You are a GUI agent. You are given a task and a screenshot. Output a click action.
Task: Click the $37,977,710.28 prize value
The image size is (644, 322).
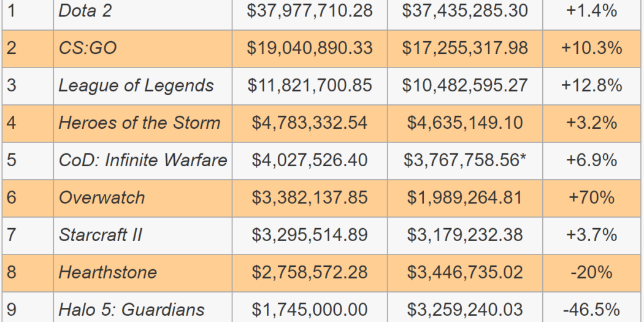click(x=310, y=10)
